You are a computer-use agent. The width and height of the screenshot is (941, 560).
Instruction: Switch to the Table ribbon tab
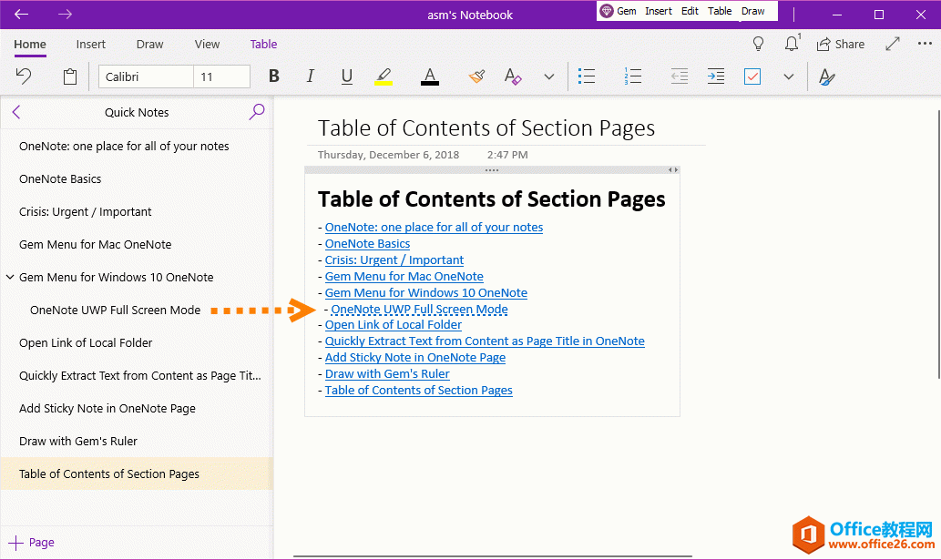coord(263,44)
